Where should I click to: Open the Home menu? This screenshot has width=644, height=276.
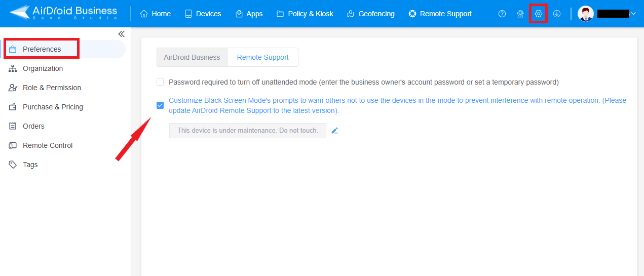(x=156, y=14)
